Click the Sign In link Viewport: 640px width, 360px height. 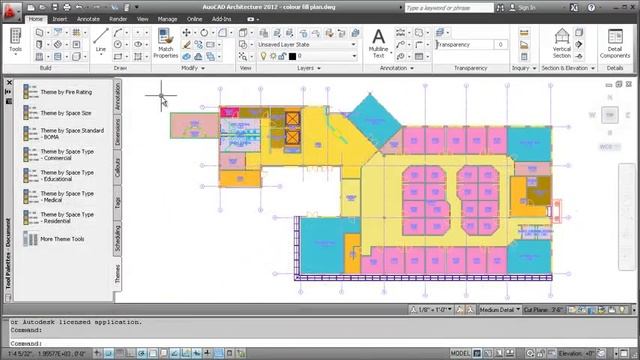click(527, 8)
